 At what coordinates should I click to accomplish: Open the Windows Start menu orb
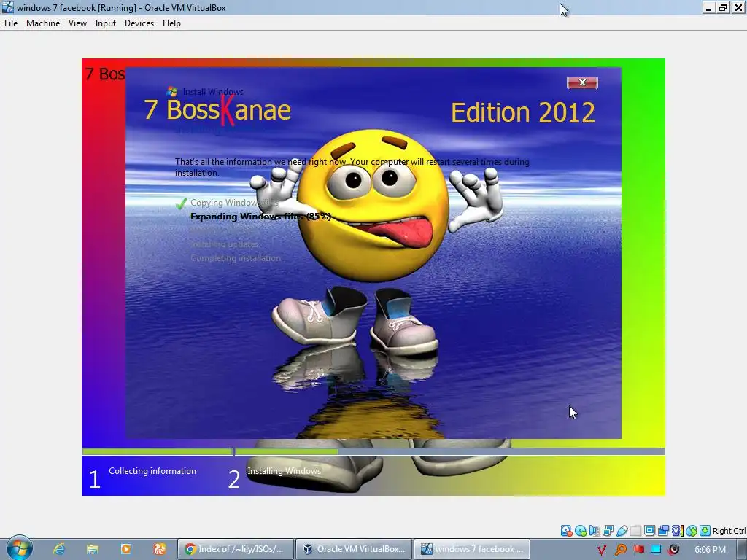tap(20, 548)
